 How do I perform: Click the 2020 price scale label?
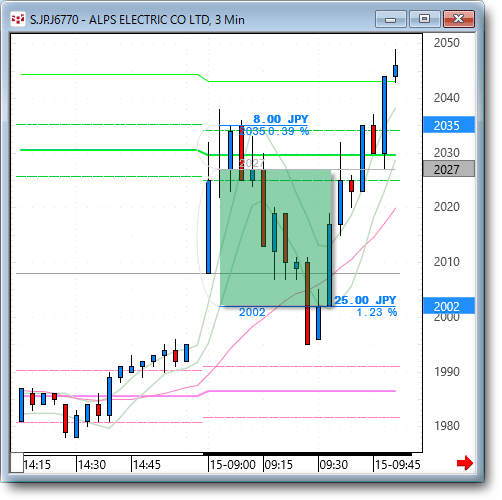(447, 207)
